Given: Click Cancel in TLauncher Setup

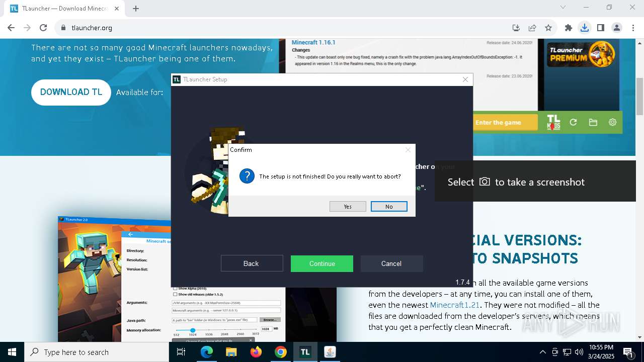Looking at the screenshot, I should pyautogui.click(x=391, y=263).
